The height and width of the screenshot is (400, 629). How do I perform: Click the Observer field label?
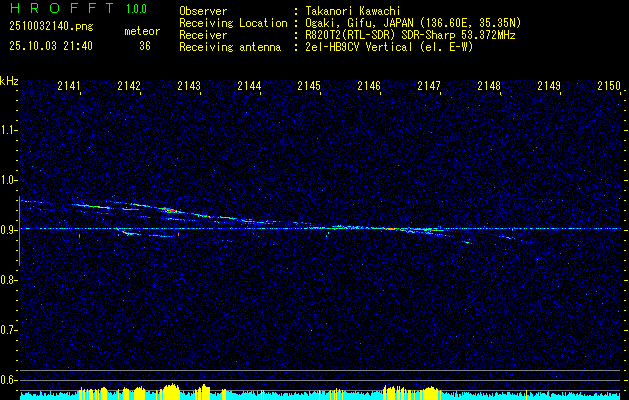coord(203,11)
